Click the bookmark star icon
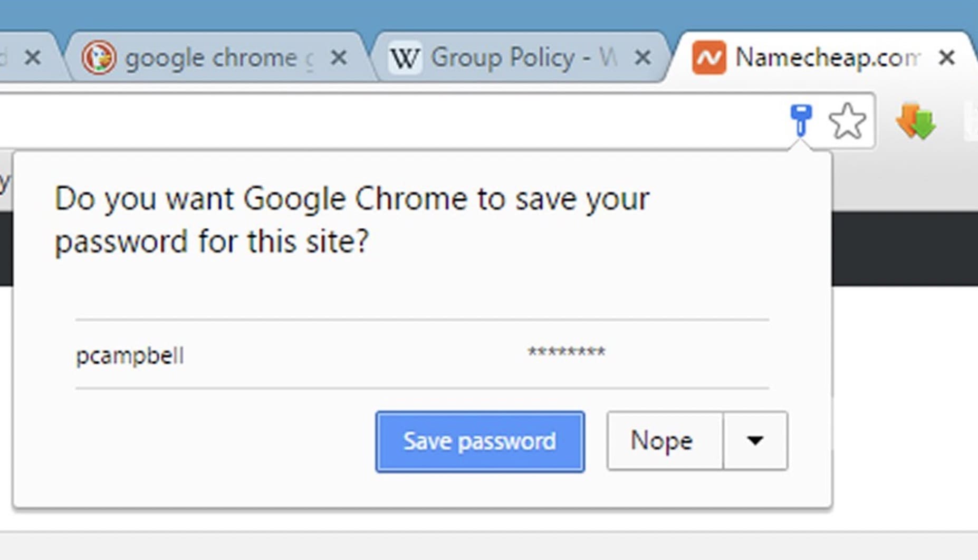978x560 pixels. [847, 120]
